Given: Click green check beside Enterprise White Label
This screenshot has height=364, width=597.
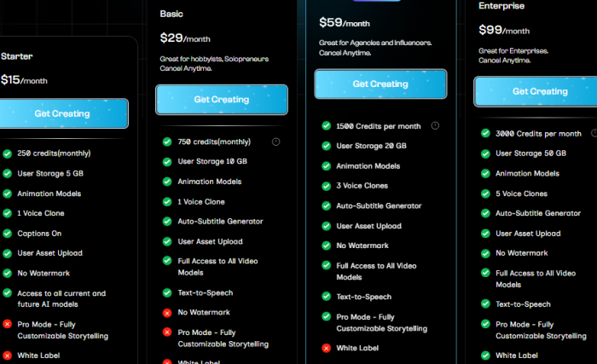Looking at the screenshot, I should coord(485,355).
